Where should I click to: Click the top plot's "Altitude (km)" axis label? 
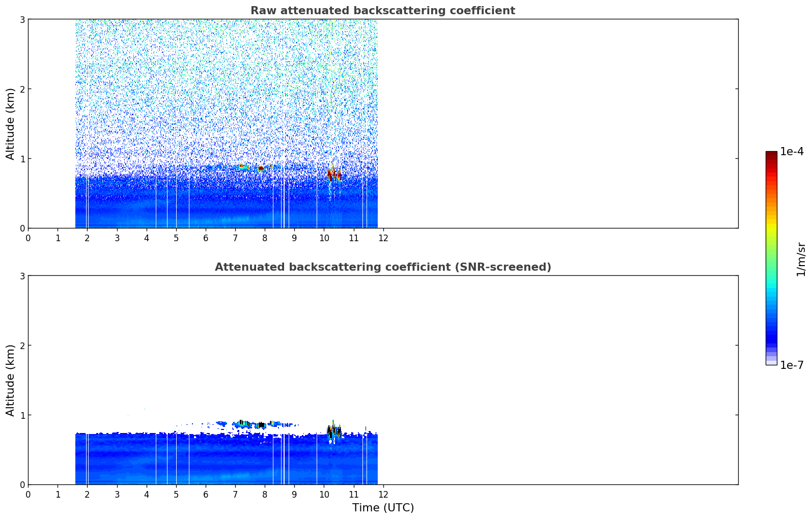click(x=11, y=124)
